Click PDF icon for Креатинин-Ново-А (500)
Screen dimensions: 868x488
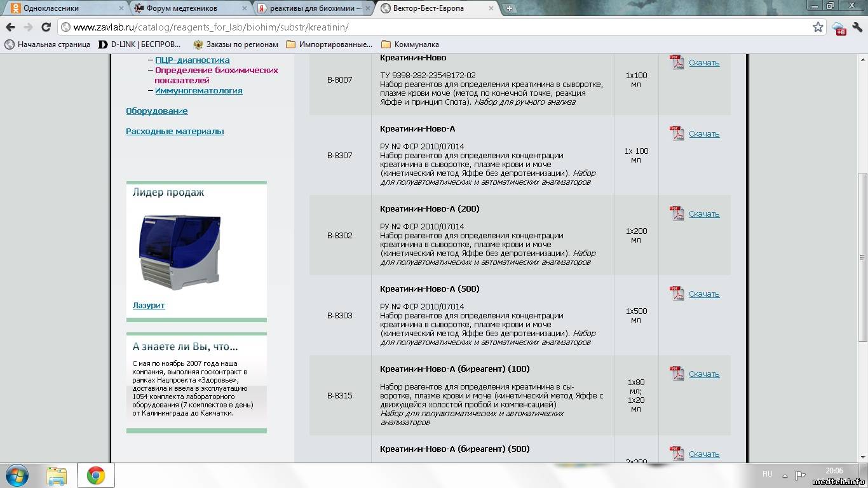(x=677, y=294)
